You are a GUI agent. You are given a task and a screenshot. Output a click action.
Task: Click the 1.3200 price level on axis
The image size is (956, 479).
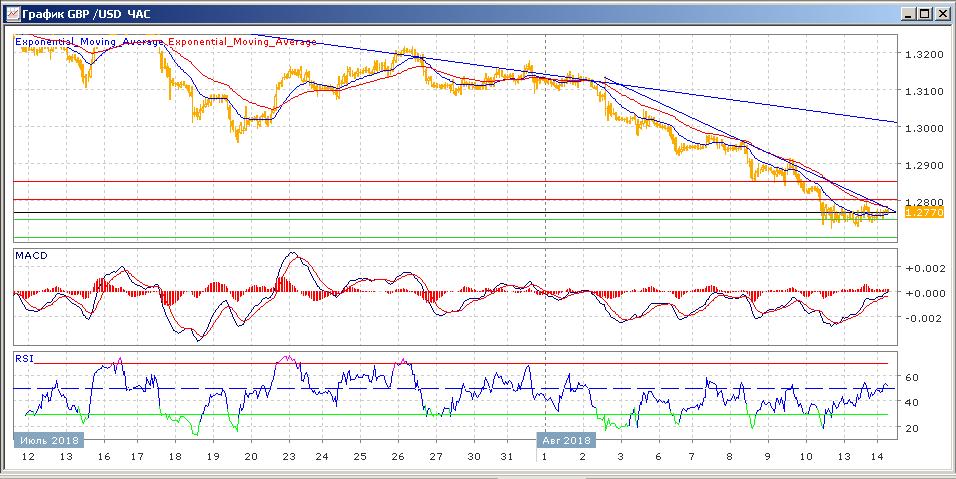tap(923, 54)
